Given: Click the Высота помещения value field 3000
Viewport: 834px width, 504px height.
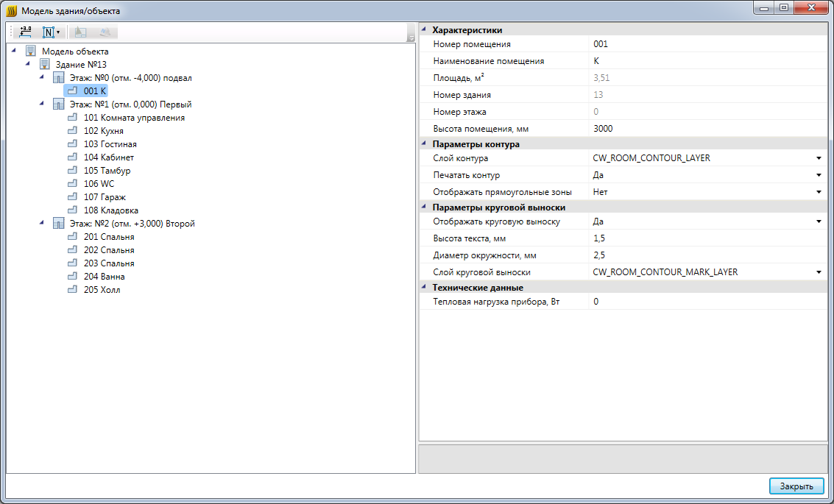Looking at the screenshot, I should (707, 129).
